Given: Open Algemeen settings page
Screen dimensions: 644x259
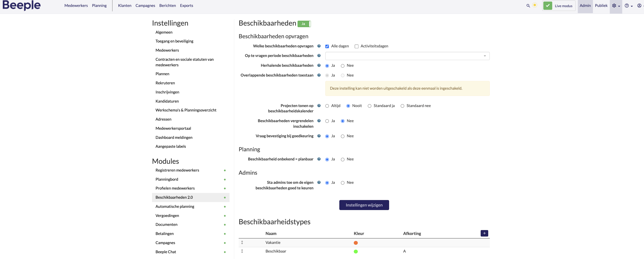Looking at the screenshot, I should [x=164, y=32].
